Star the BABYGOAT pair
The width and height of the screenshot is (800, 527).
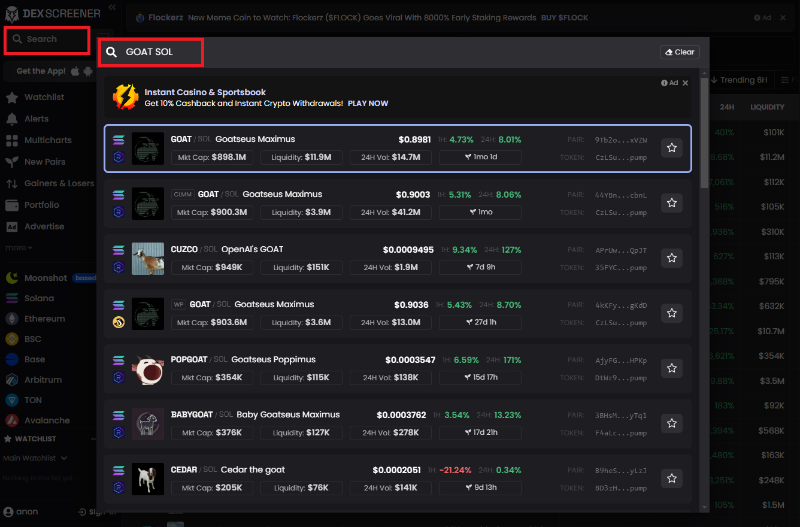point(671,423)
